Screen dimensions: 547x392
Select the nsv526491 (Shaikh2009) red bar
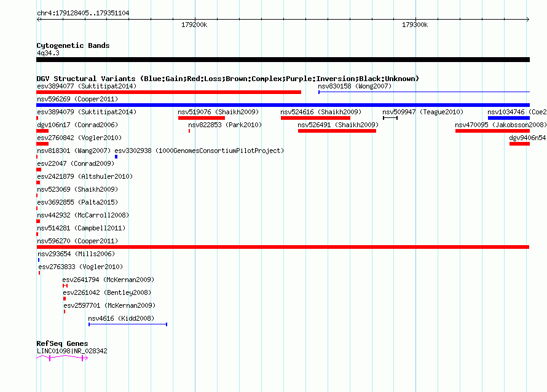tap(337, 131)
